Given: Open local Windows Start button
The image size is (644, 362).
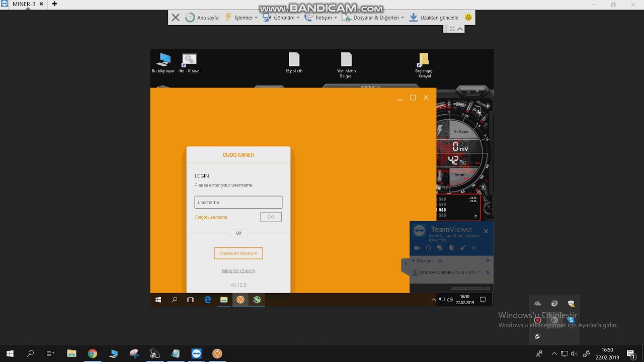Looking at the screenshot, I should click(x=10, y=353).
